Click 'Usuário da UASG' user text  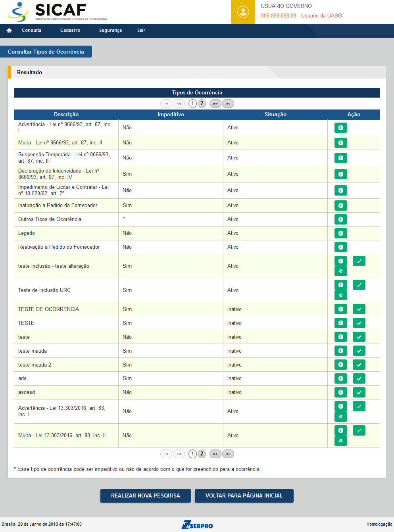point(321,16)
